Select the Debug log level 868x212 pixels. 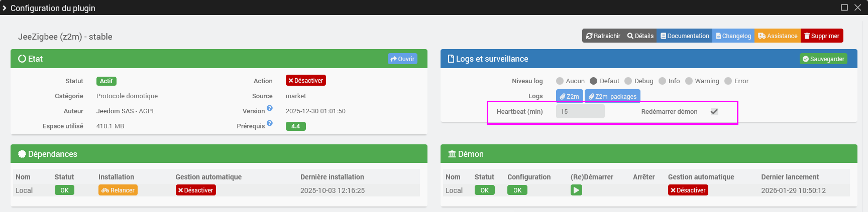tap(628, 81)
